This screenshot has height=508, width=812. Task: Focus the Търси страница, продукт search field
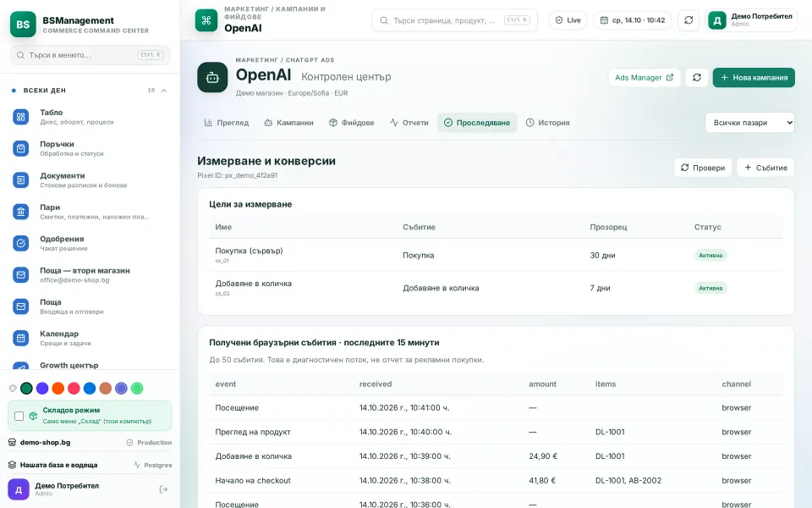(x=455, y=20)
